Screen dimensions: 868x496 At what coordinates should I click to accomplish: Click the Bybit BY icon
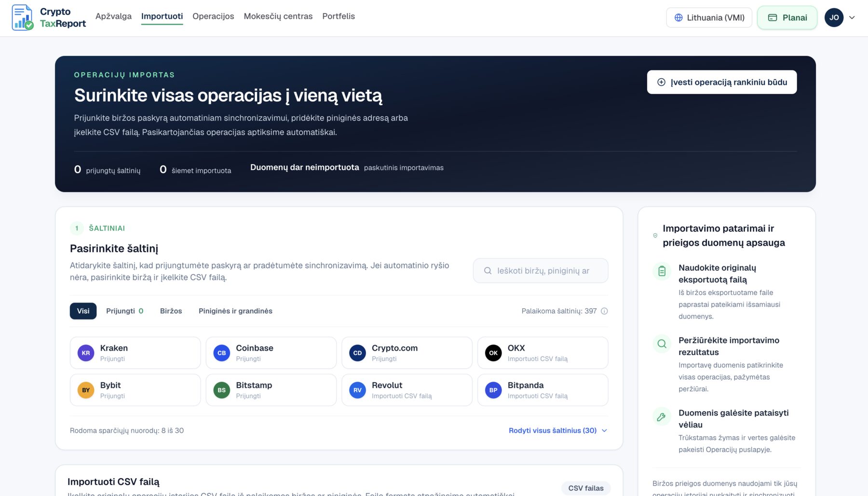pyautogui.click(x=86, y=390)
